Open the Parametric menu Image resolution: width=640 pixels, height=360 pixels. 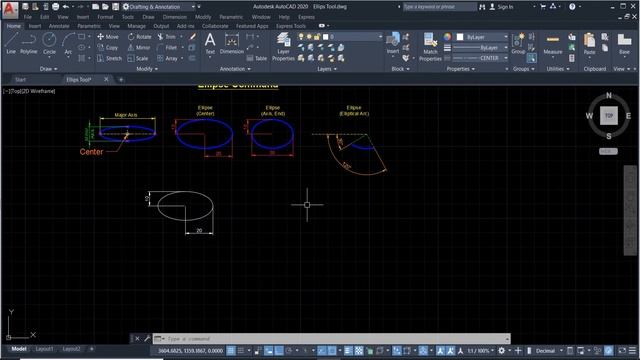click(x=231, y=17)
